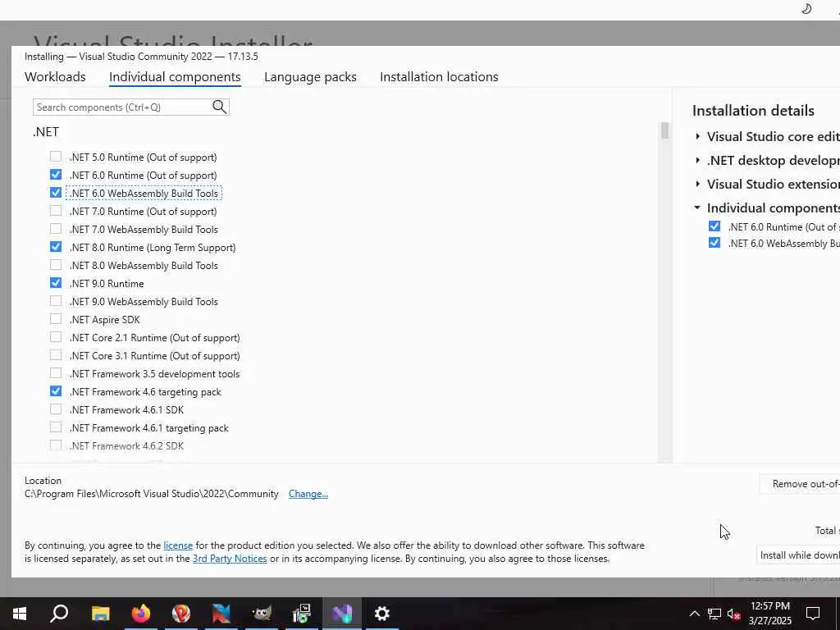Open taskbar search
The image size is (840, 630).
tap(59, 614)
